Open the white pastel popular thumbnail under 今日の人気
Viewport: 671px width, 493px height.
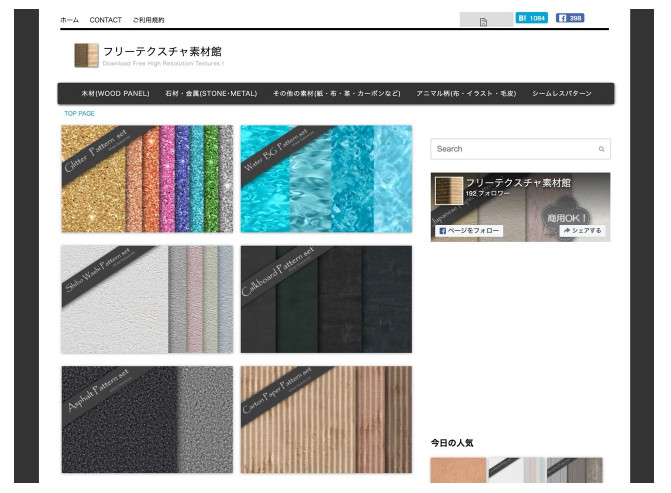pyautogui.click(x=517, y=470)
